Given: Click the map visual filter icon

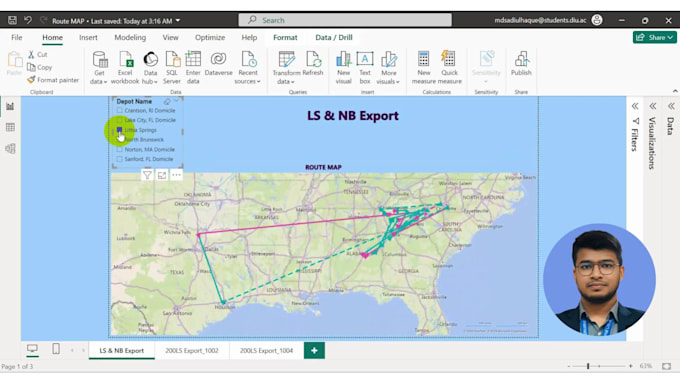Looking at the screenshot, I should 147,175.
